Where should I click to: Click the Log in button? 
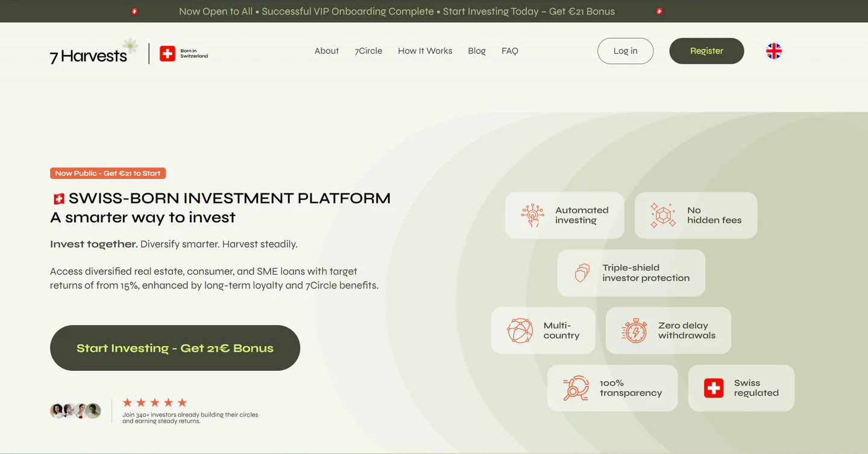pyautogui.click(x=626, y=51)
